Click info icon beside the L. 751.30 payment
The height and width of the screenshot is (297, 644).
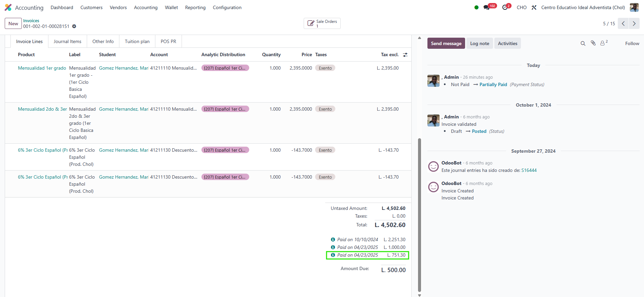[333, 255]
